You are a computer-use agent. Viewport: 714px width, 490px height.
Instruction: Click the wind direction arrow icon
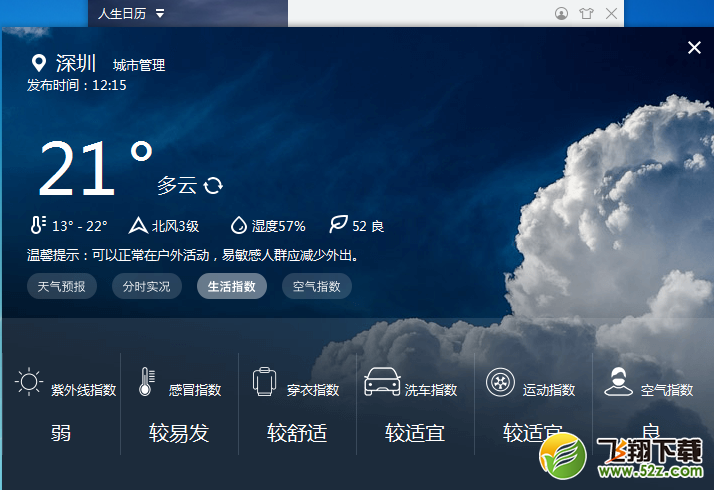[x=138, y=225]
